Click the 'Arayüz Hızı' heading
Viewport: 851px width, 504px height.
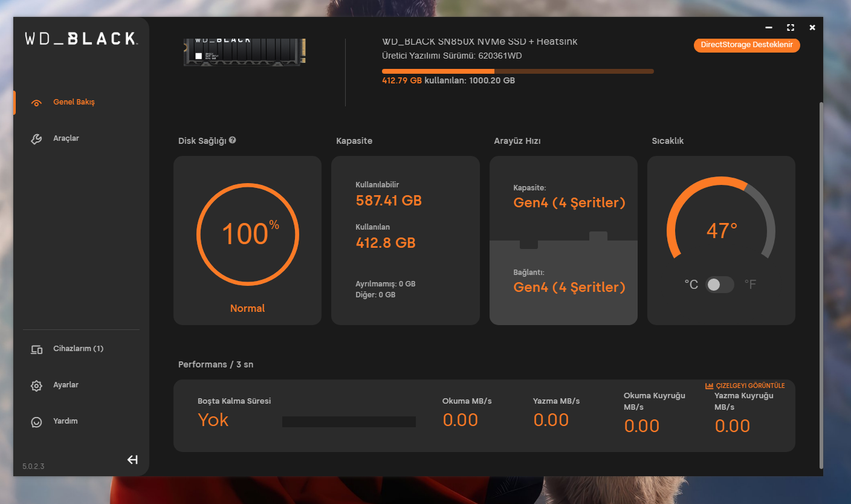pos(517,141)
